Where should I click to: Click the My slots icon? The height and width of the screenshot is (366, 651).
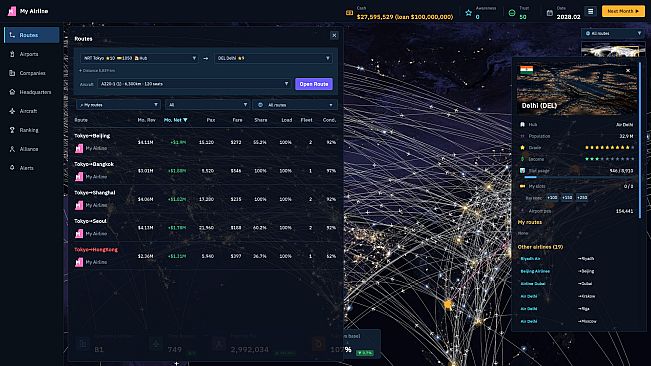tap(522, 186)
